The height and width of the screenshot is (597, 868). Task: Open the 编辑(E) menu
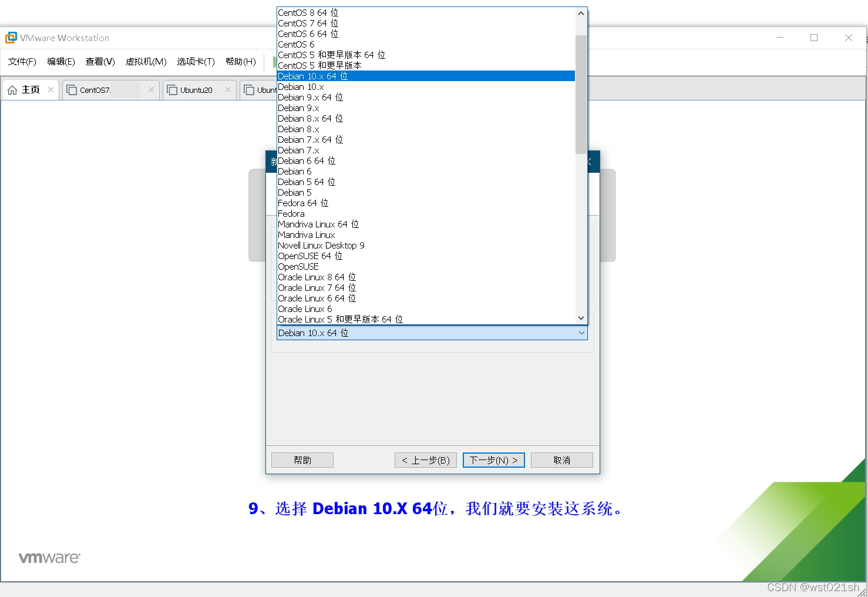[x=61, y=61]
